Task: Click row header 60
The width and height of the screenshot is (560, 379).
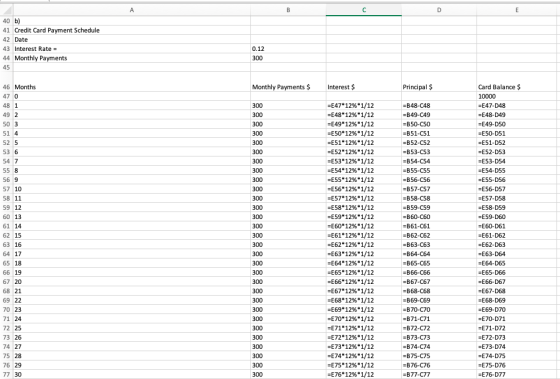Action: pos(6,217)
